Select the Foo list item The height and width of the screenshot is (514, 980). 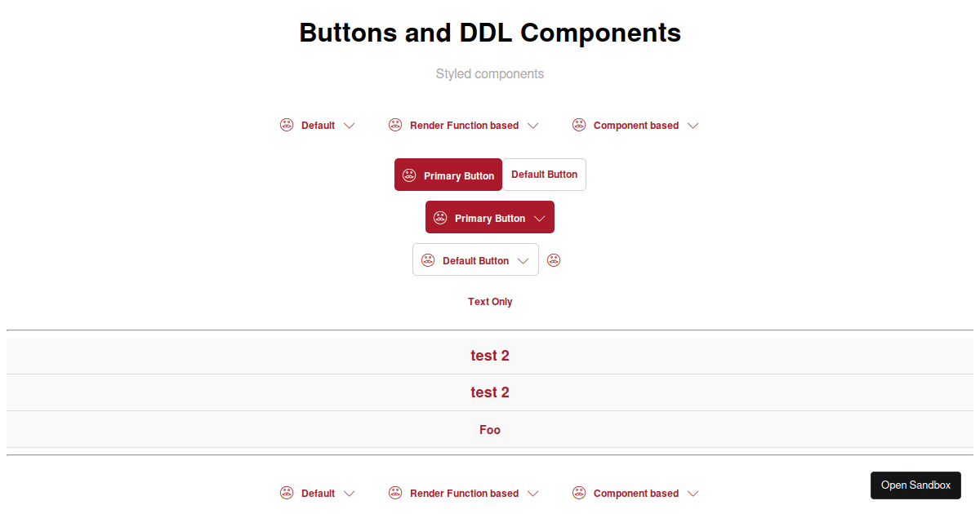[490, 429]
